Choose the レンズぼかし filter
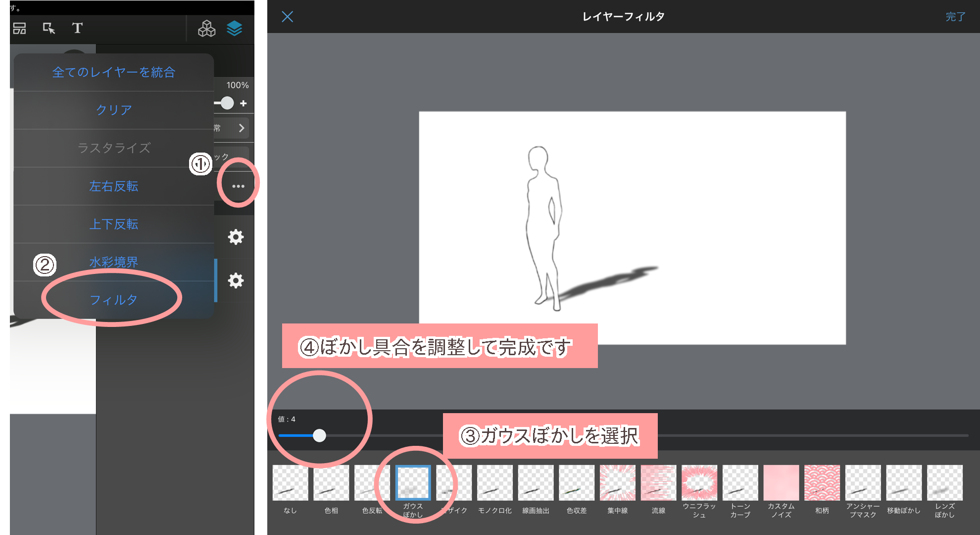Screen dimensions: 980x535 (945, 482)
